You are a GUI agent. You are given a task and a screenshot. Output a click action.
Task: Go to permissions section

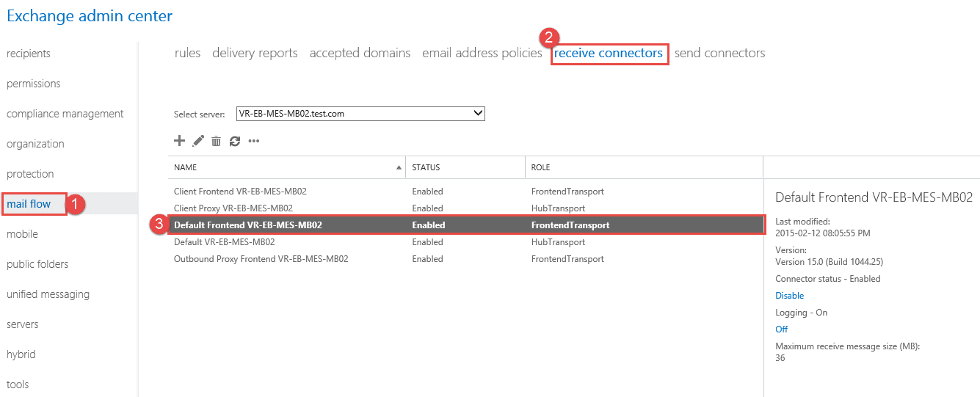point(34,84)
